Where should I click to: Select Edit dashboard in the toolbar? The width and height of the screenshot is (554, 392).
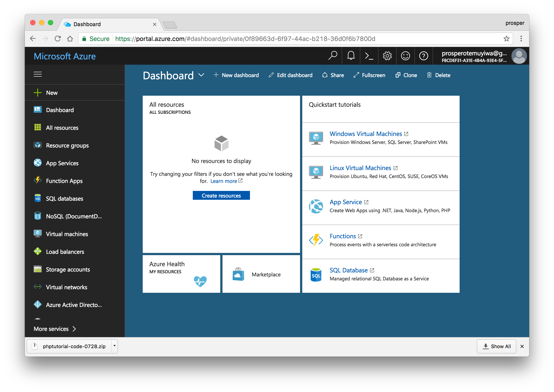290,75
